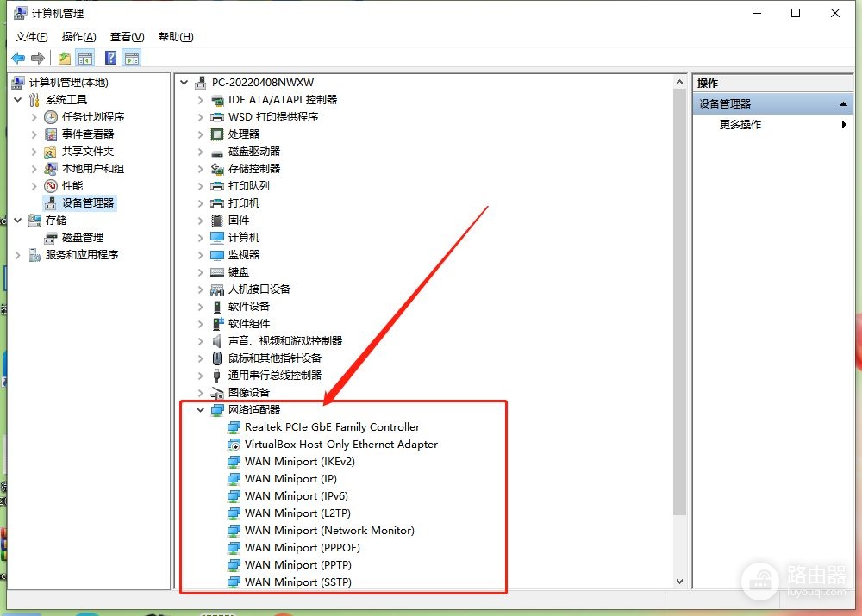Click the 性能 performance icon in the sidebar
Screen dimensions: 862x616
click(x=51, y=186)
